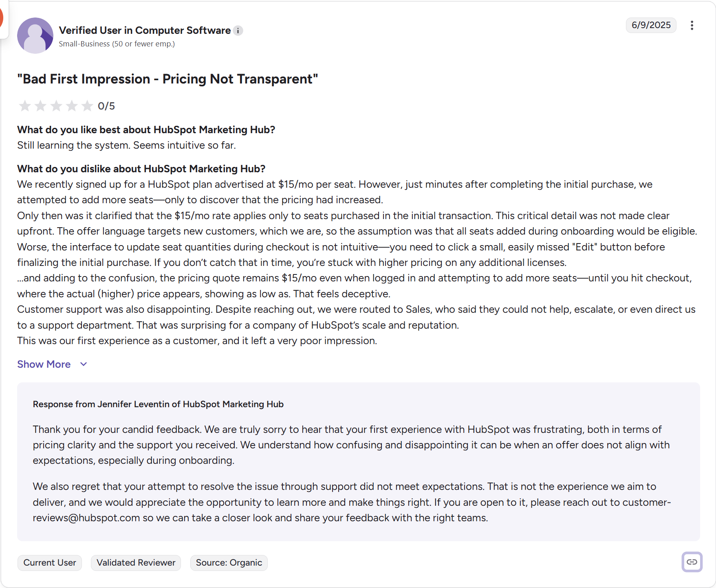Open the three-dot review options menu
The width and height of the screenshot is (716, 588).
click(x=692, y=25)
